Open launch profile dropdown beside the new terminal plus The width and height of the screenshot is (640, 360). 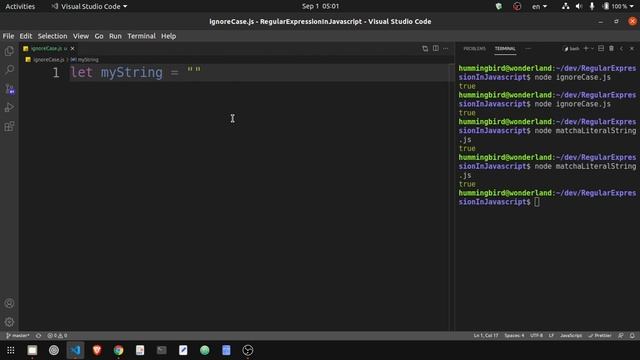pos(592,49)
